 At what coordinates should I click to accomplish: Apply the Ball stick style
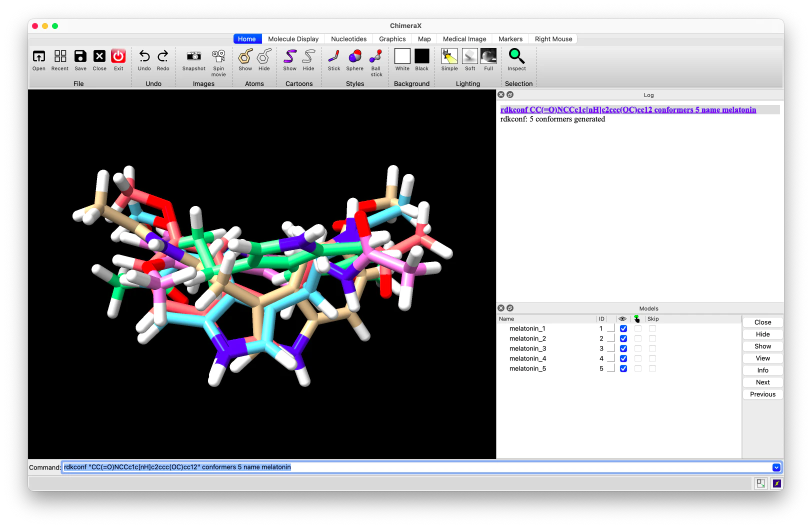(x=376, y=56)
